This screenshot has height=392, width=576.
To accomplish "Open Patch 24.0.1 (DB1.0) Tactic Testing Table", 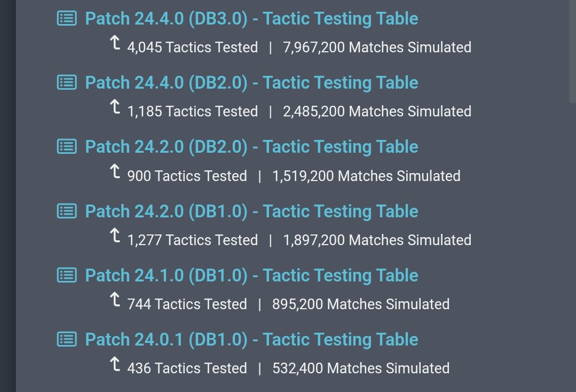I will (x=251, y=339).
